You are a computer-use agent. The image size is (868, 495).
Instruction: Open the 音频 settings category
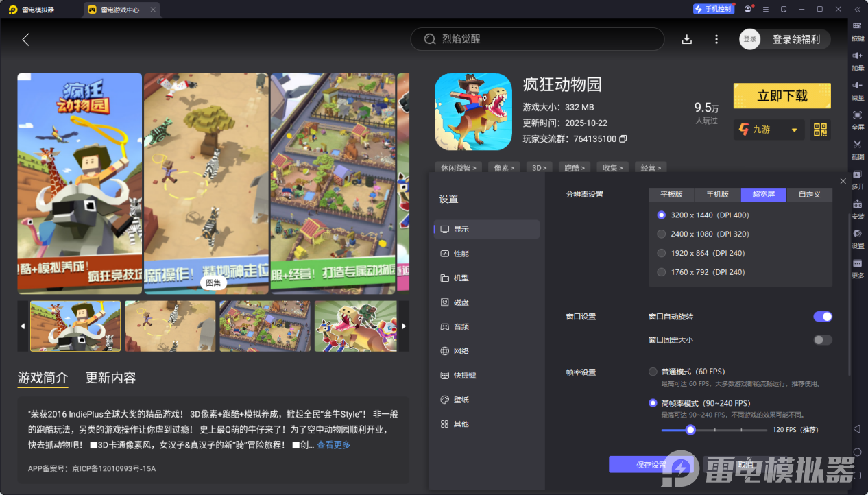(487, 326)
